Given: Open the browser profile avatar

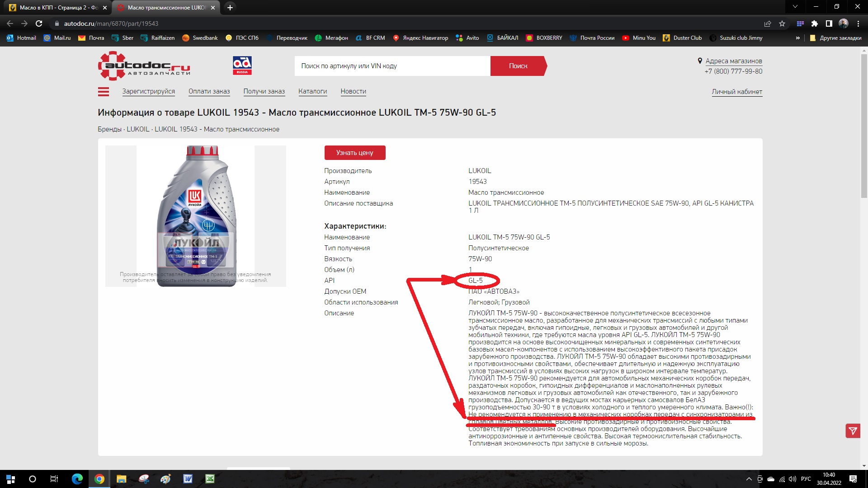Looking at the screenshot, I should pyautogui.click(x=844, y=23).
